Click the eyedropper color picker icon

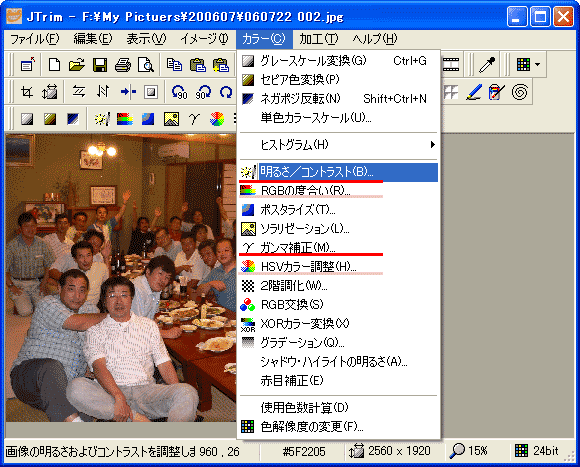coord(487,65)
